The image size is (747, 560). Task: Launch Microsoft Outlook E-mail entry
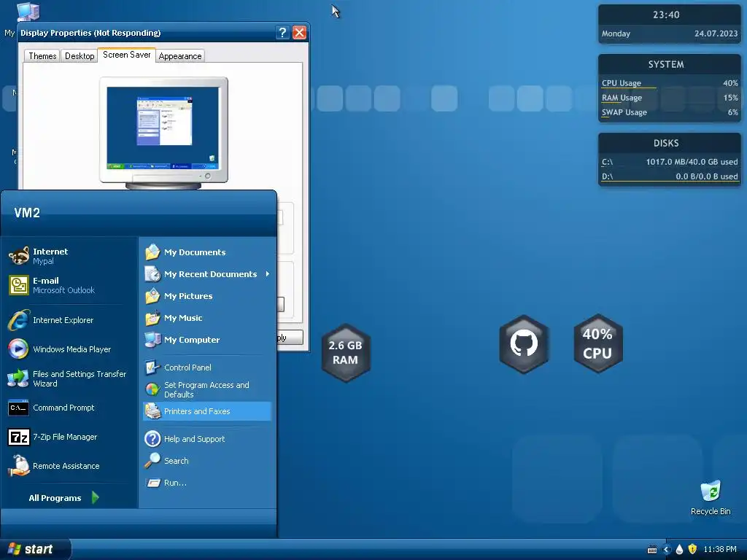[66, 285]
